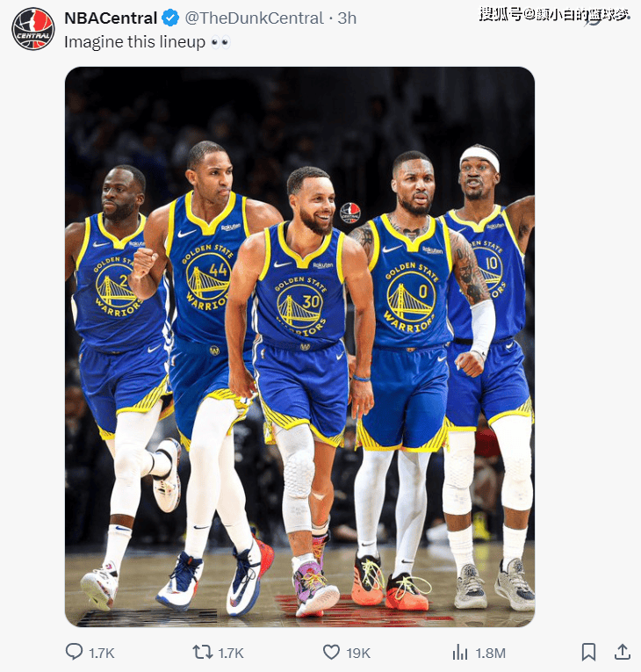Click the 1.7K replies count
The height and width of the screenshot is (672, 641).
click(x=102, y=654)
